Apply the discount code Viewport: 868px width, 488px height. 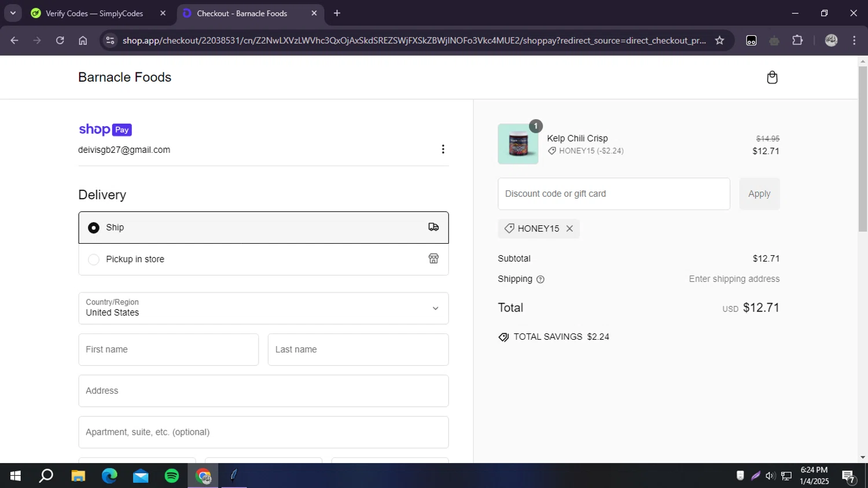[759, 194]
